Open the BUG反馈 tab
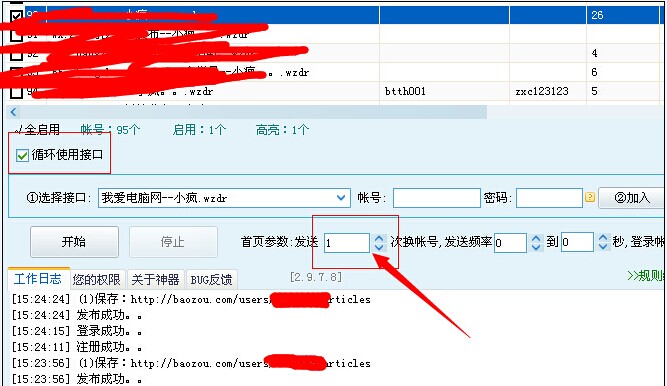The width and height of the screenshot is (667, 386). (x=211, y=280)
